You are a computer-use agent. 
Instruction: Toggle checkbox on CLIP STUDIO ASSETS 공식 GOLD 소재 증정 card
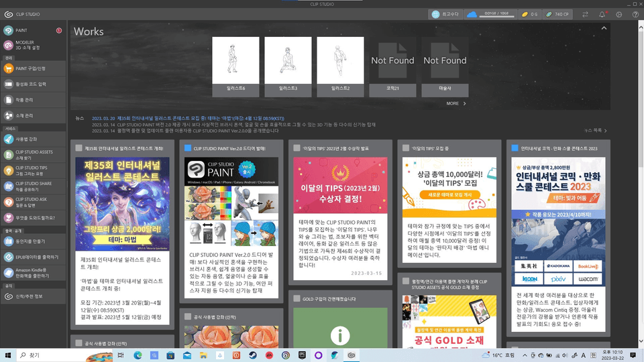coord(406,281)
